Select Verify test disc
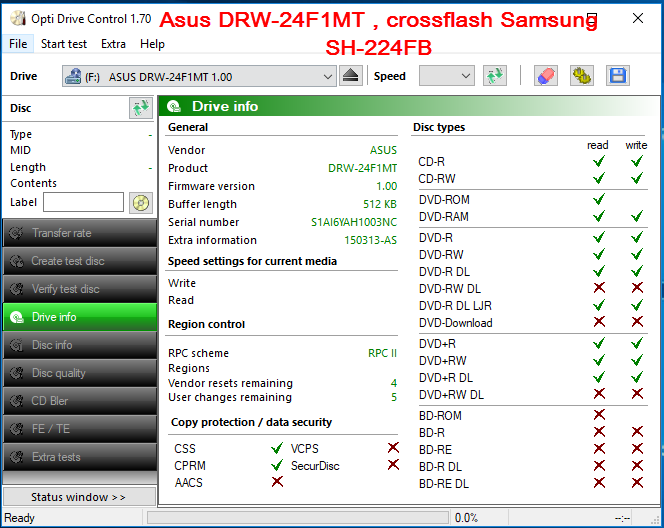This screenshot has width=664, height=528. 80,289
